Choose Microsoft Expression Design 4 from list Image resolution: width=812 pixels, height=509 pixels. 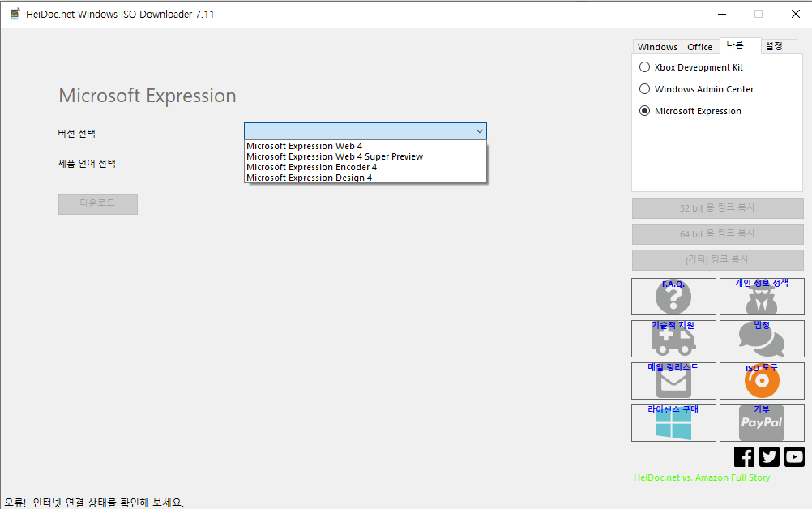(365, 178)
